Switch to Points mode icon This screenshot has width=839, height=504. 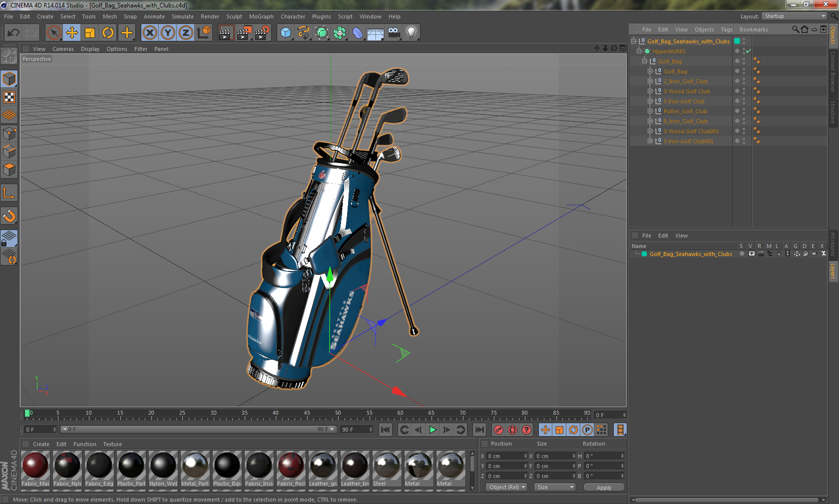(9, 133)
